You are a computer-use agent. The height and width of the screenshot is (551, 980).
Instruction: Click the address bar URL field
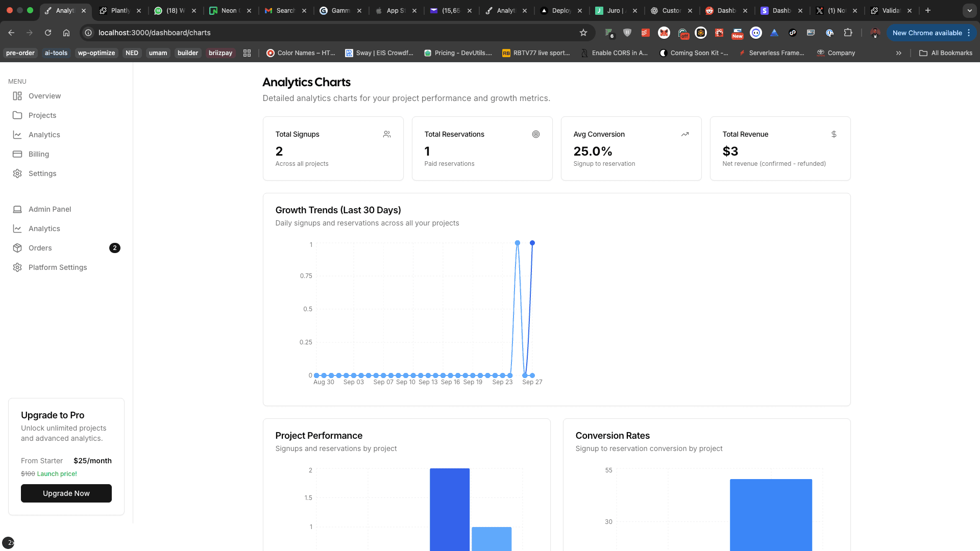[x=327, y=33]
